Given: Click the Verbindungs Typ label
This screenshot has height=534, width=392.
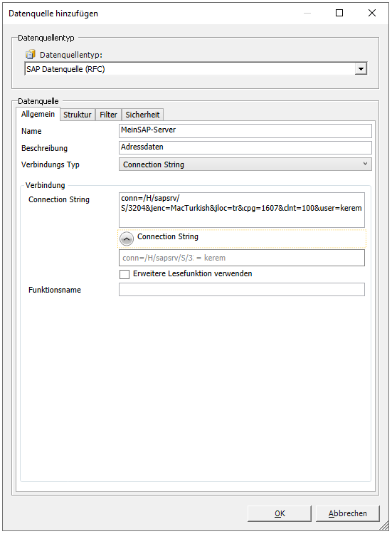Looking at the screenshot, I should [51, 164].
